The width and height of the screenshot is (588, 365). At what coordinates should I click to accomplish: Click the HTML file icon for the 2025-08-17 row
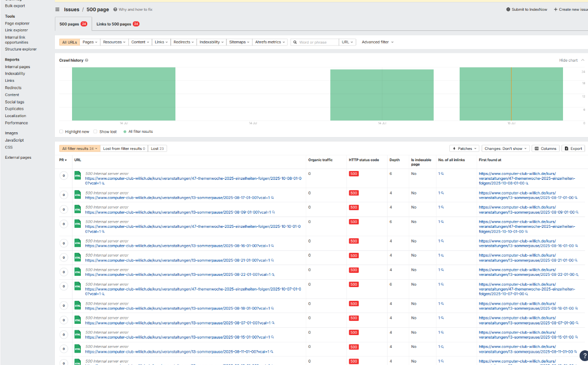[77, 195]
